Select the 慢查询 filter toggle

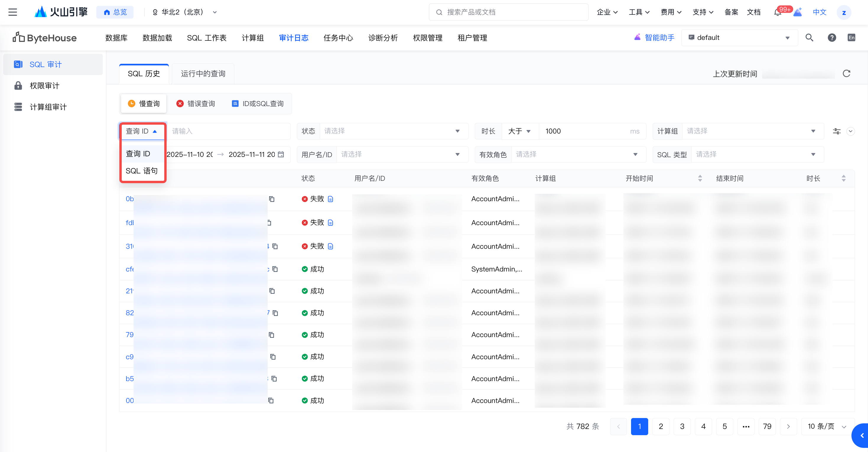(x=144, y=103)
